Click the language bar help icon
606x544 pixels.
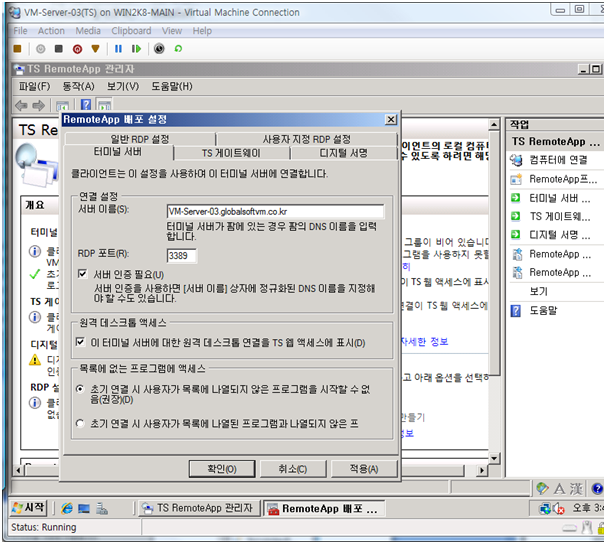pyautogui.click(x=597, y=489)
